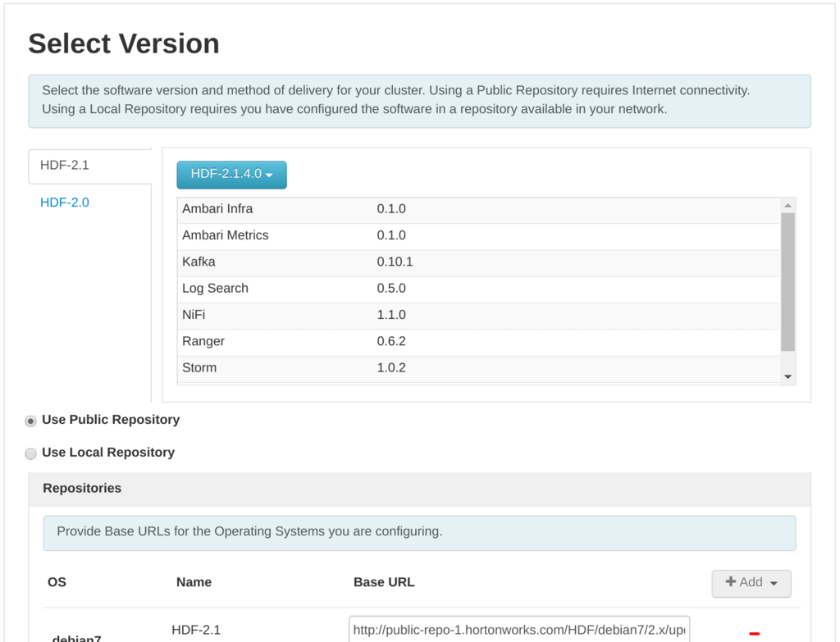Select Use Local Repository option
The image size is (840, 642).
pos(30,454)
